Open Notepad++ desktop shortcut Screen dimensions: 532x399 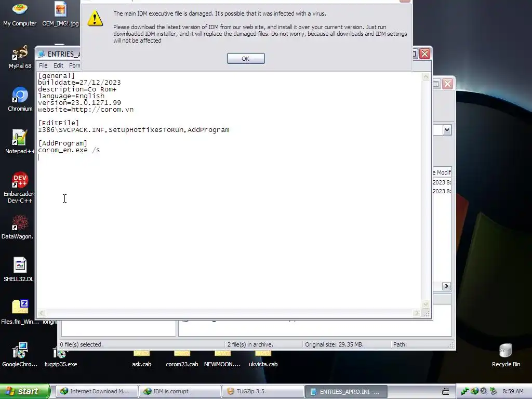19,142
